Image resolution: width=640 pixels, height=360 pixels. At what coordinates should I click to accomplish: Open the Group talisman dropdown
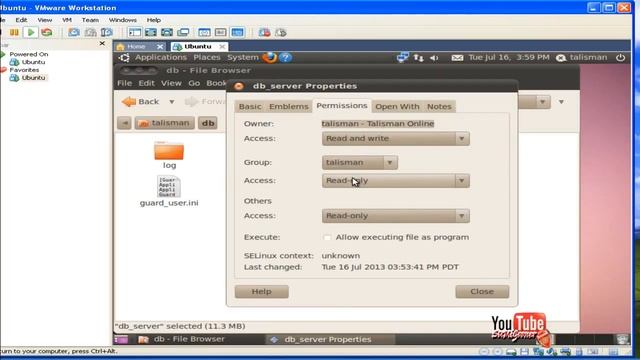[x=360, y=162]
